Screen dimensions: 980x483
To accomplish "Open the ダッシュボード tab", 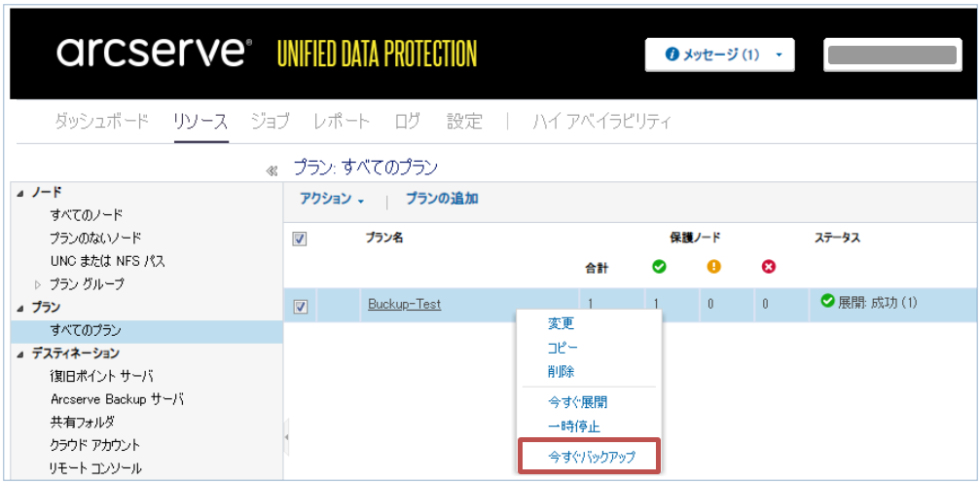I will [x=101, y=121].
